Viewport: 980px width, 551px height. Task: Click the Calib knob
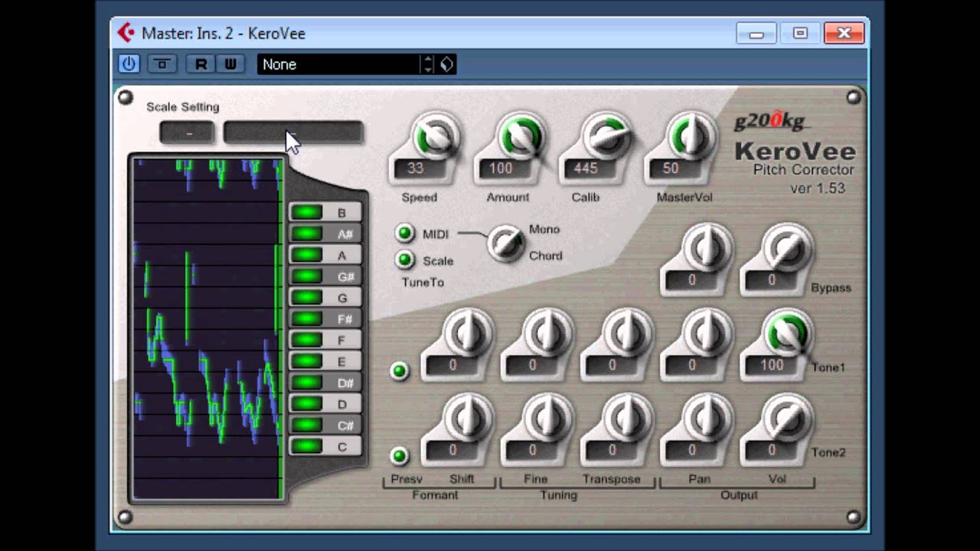(606, 137)
